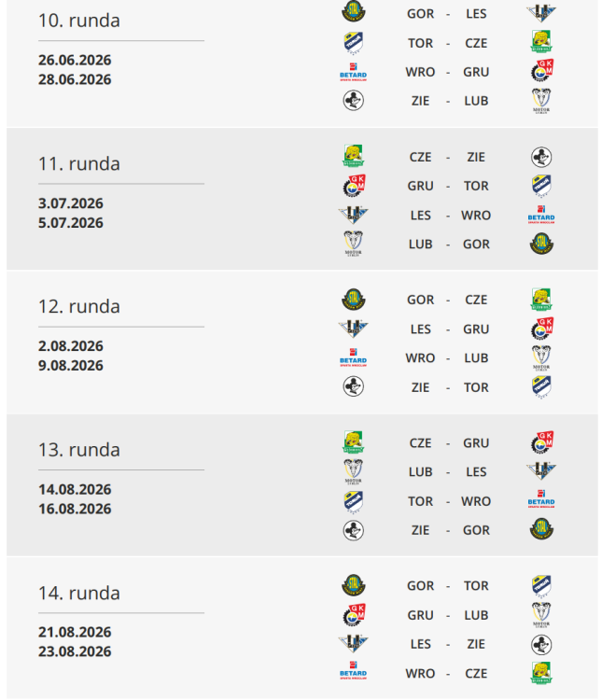Image resolution: width=602 pixels, height=700 pixels.
Task: Click the Częstochowa home logo in round 11
Action: (353, 157)
